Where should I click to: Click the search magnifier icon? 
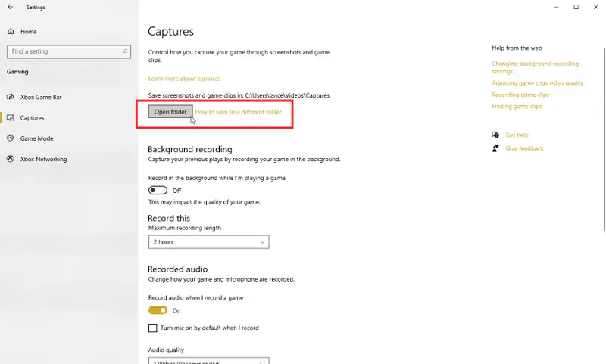124,51
